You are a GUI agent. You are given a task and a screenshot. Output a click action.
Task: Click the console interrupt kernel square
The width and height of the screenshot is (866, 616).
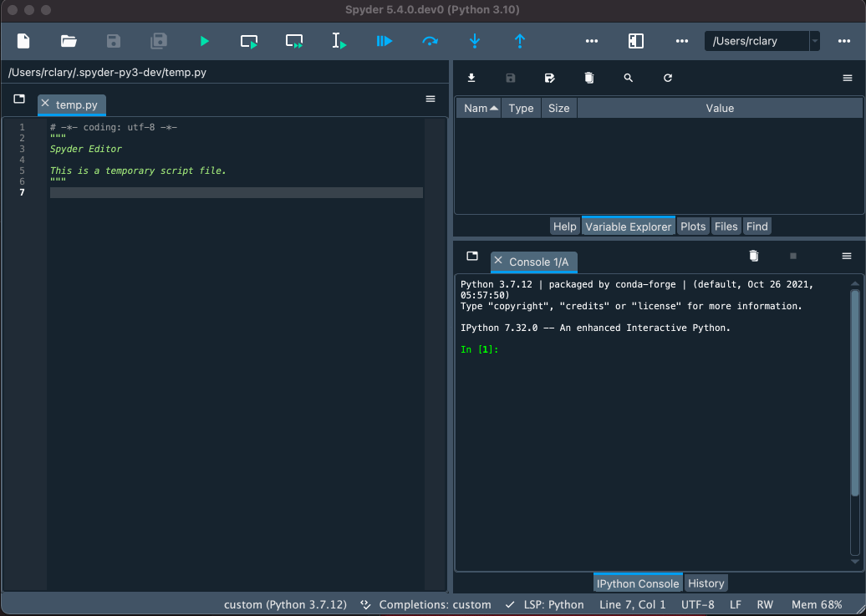pyautogui.click(x=793, y=256)
